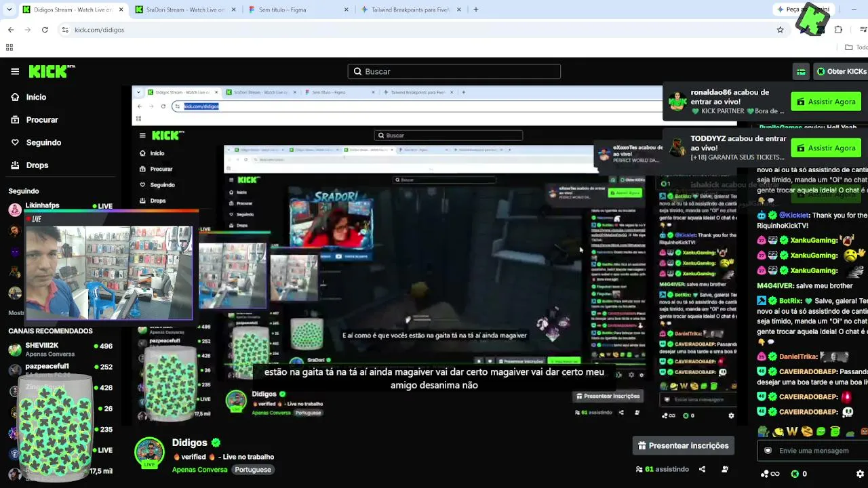Open the Kick hamburger sidebar menu
This screenshot has width=868, height=488.
pyautogui.click(x=15, y=71)
